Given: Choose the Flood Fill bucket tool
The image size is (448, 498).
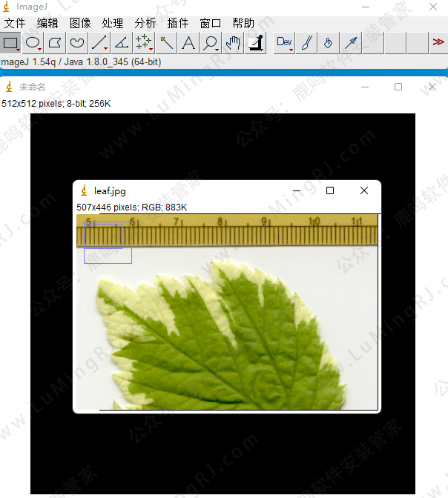Looking at the screenshot, I should (329, 43).
